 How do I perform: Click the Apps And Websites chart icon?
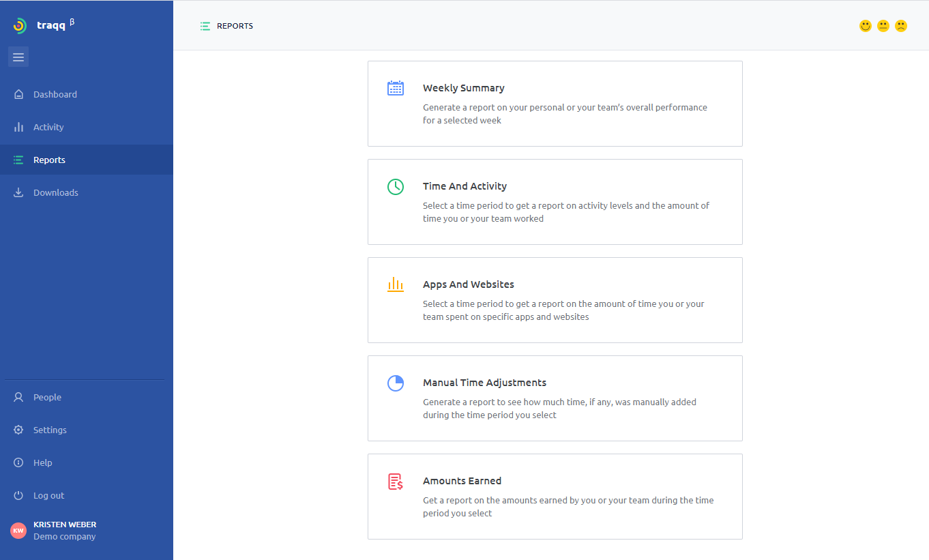(396, 284)
